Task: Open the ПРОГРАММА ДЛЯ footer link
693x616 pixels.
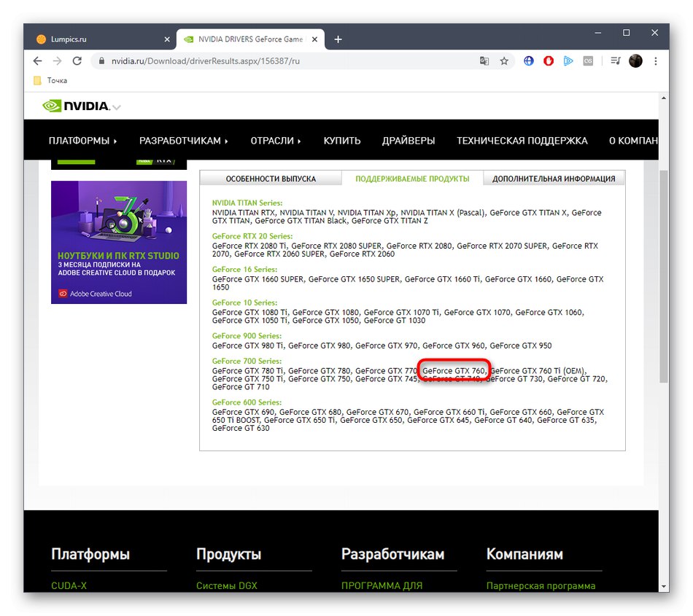Action: 382,585
